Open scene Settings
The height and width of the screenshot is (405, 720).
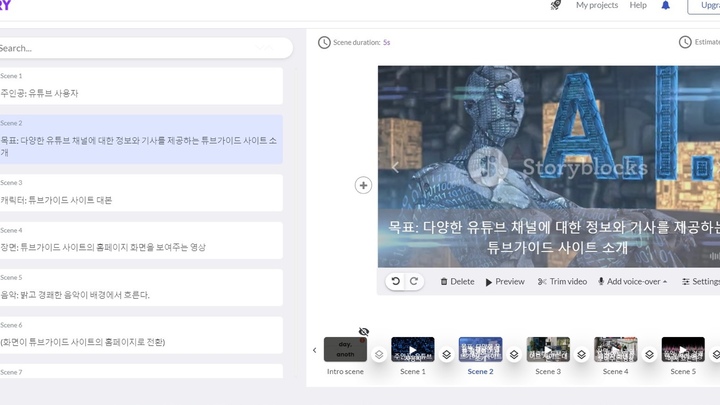(x=701, y=281)
